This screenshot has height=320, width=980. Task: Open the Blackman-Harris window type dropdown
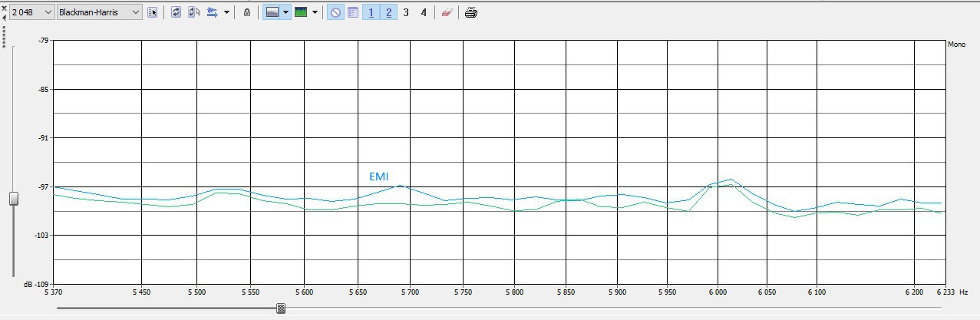[x=100, y=12]
